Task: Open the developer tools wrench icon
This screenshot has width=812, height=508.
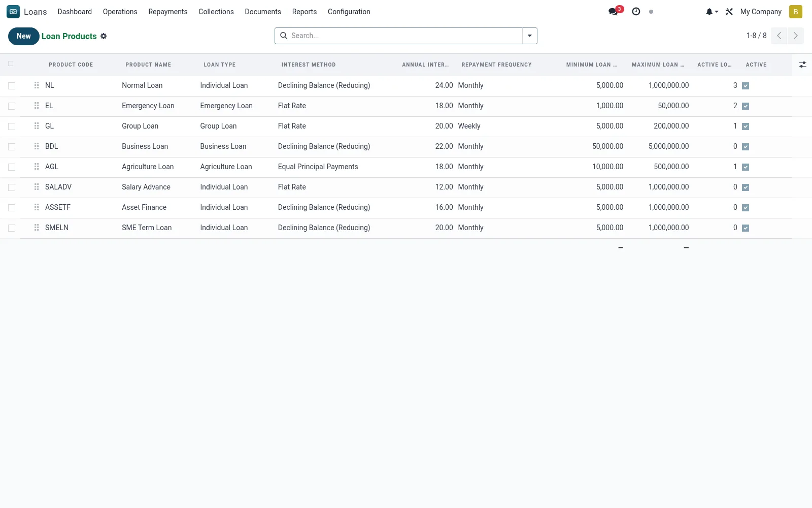Action: click(x=729, y=12)
